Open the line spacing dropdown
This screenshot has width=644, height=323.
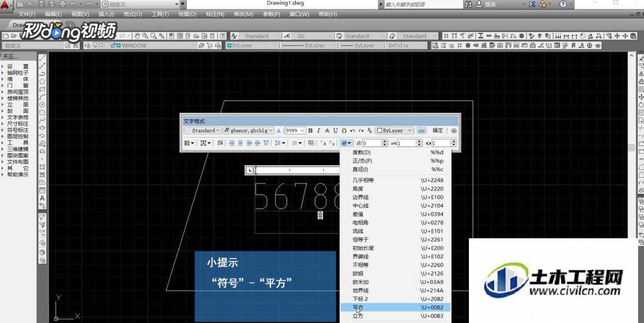(x=280, y=143)
